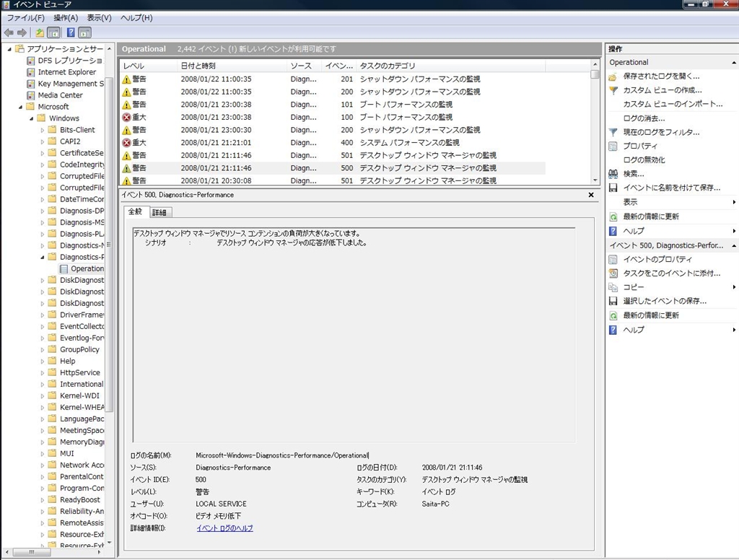Switch to the 詳細 tab
Image resolution: width=739 pixels, height=560 pixels.
pyautogui.click(x=159, y=212)
